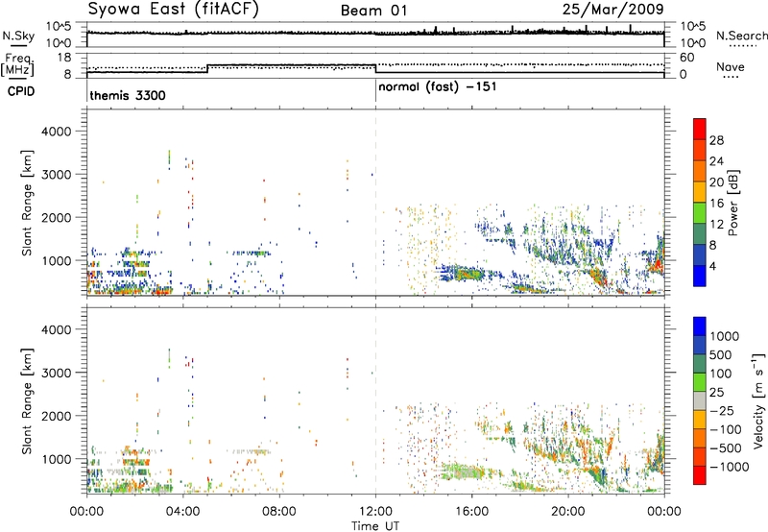Select the "20:00" time tick label
768x532 pixels.
(x=567, y=512)
